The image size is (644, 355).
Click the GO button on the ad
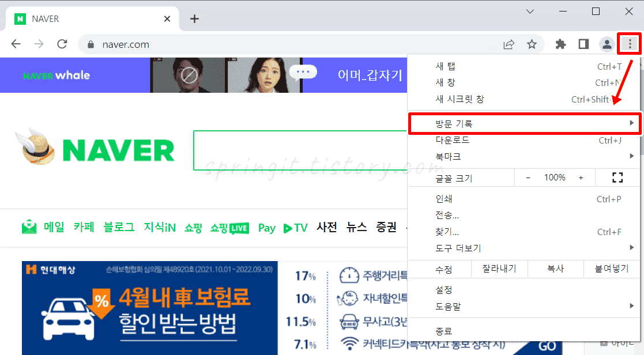548,346
